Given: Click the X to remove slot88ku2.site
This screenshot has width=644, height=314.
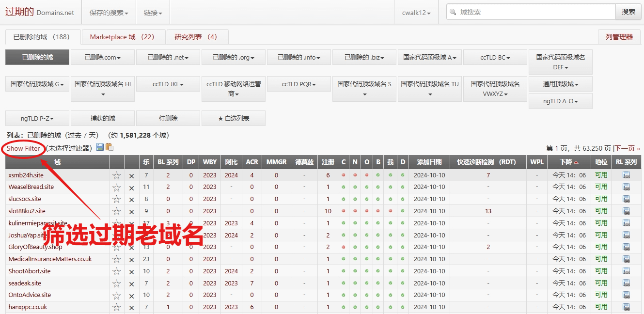Looking at the screenshot, I should [131, 211].
